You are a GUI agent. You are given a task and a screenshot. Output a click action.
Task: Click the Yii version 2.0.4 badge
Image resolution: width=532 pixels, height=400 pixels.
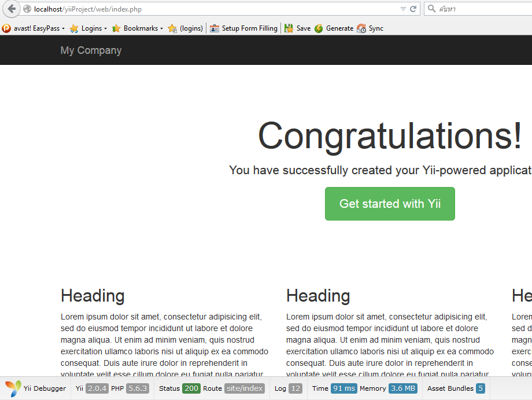pyautogui.click(x=97, y=388)
